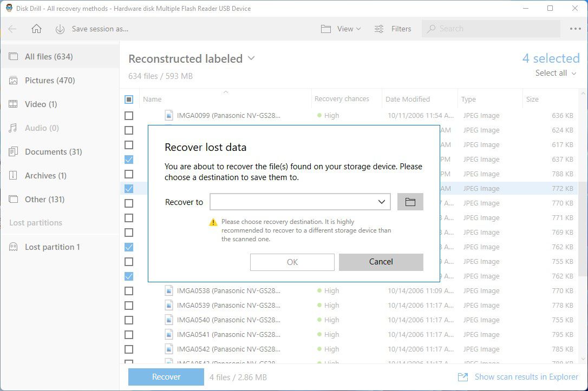Click the All files sidebar icon
Image resolution: width=588 pixels, height=391 pixels.
[x=13, y=57]
